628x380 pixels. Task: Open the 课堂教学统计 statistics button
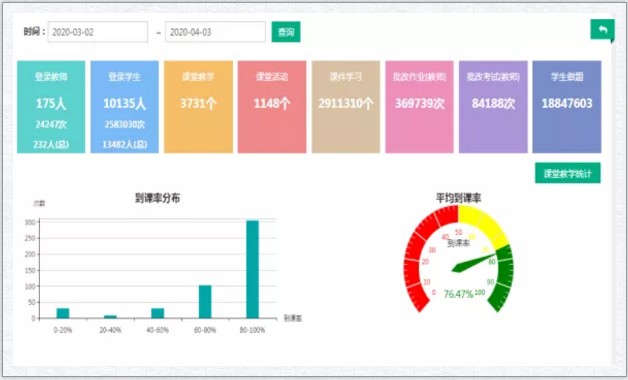click(568, 173)
